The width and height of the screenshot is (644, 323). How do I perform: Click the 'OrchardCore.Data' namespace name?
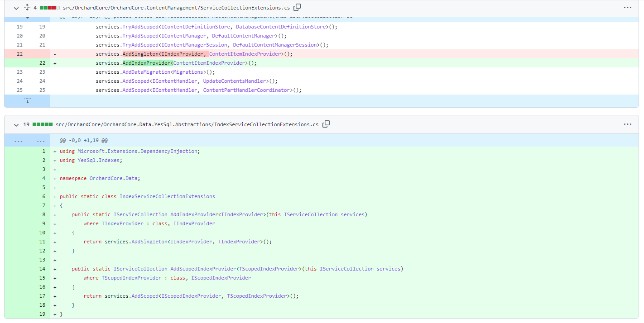pos(113,178)
